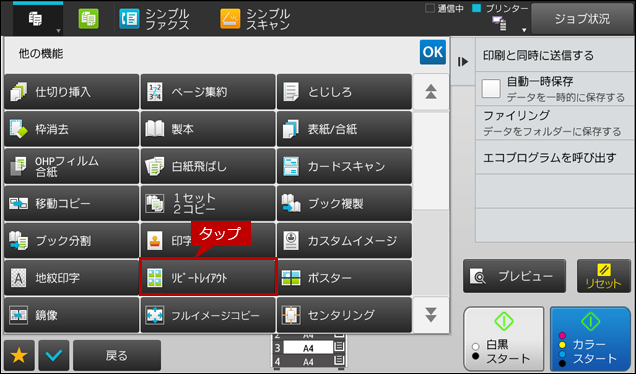The height and width of the screenshot is (374, 636).
Task: Open the ページ集約 page layout icon
Action: click(x=155, y=92)
